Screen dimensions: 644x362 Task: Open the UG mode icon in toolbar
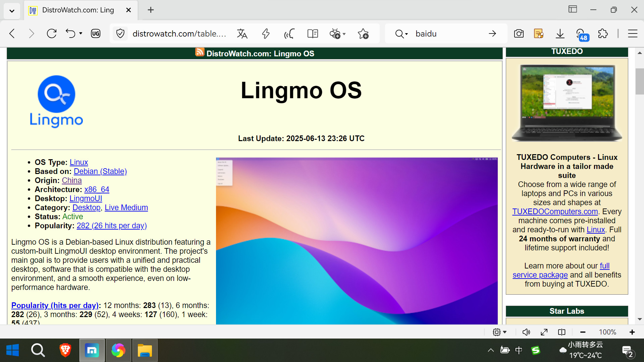(x=96, y=34)
